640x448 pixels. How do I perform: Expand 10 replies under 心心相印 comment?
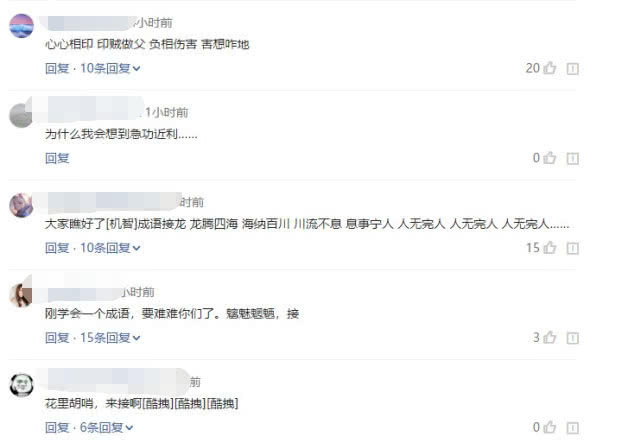pyautogui.click(x=110, y=69)
